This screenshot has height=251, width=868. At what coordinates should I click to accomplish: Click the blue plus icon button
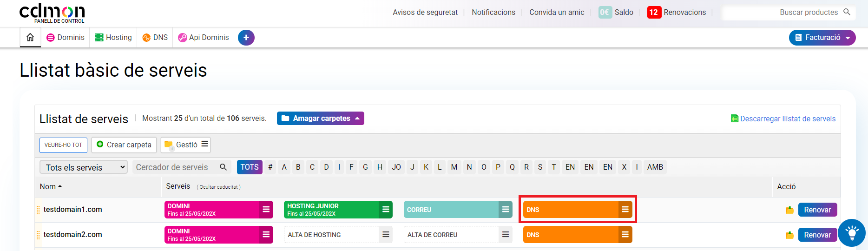246,38
